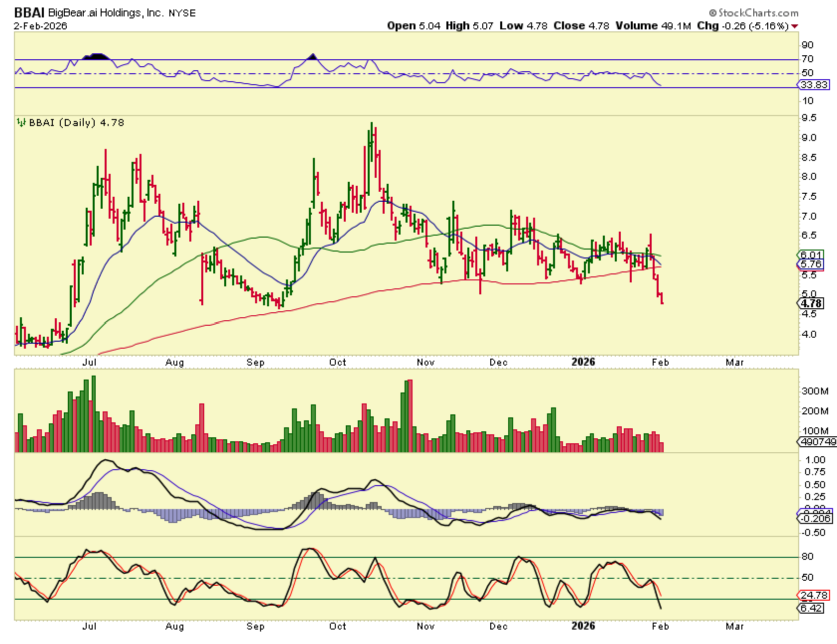Click the Chg -0.26 (-5.16%) value
This screenshot has height=644, width=837.
coord(743,26)
